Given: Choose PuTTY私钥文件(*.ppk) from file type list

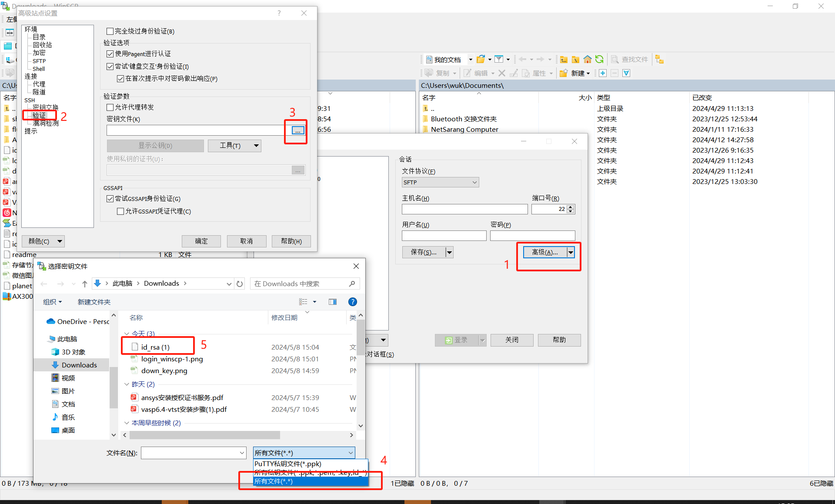Looking at the screenshot, I should (x=311, y=464).
